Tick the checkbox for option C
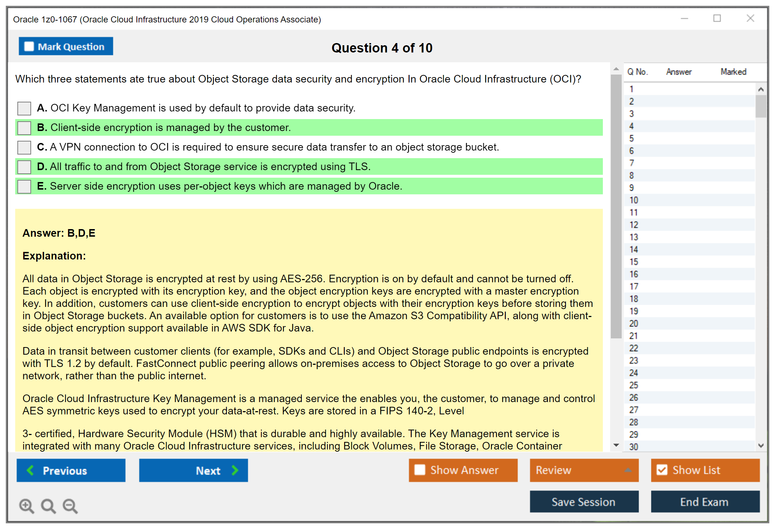Screen dimensions: 778x532 point(24,147)
